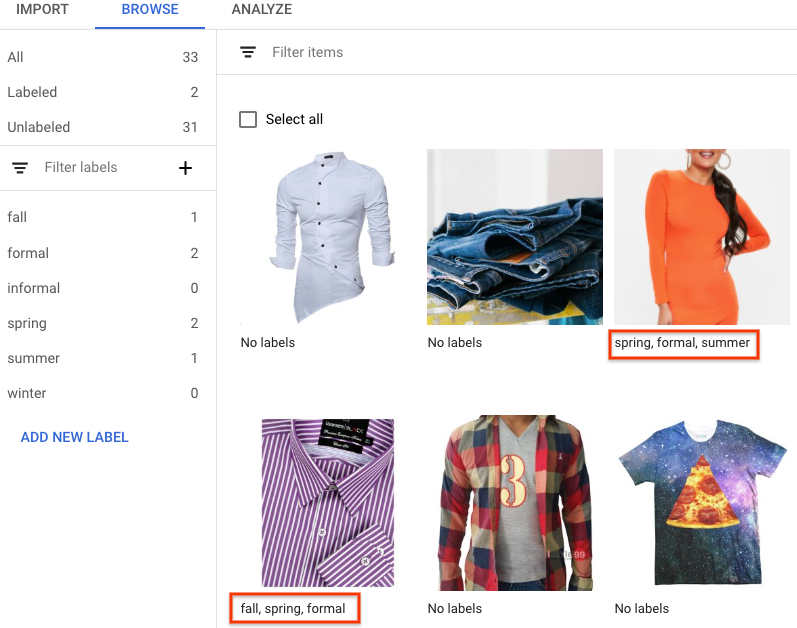Select the BROWSE tab
Viewport: 797px width, 628px height.
[x=150, y=10]
